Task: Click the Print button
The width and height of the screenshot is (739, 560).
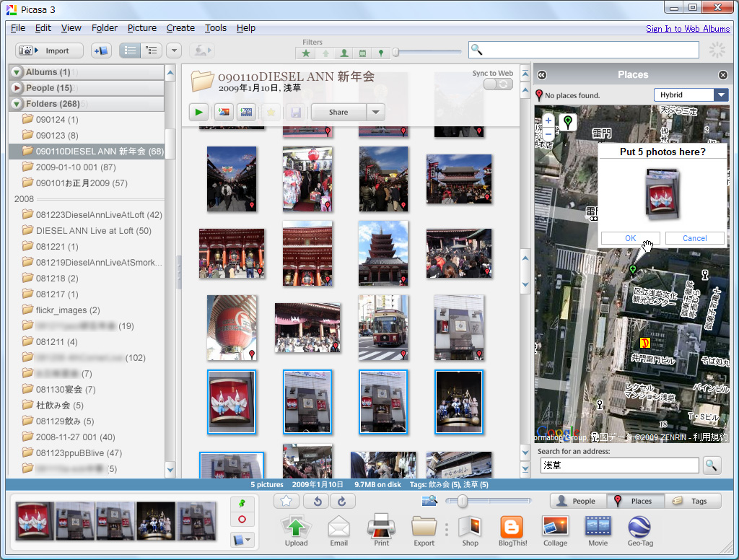Action: click(x=381, y=530)
